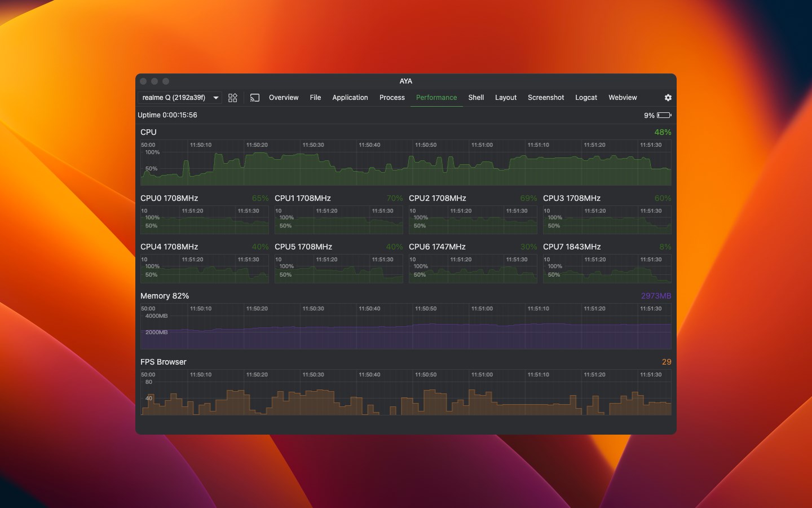Image resolution: width=812 pixels, height=508 pixels.
Task: Click the CPU3 usage chart
Action: pos(607,220)
